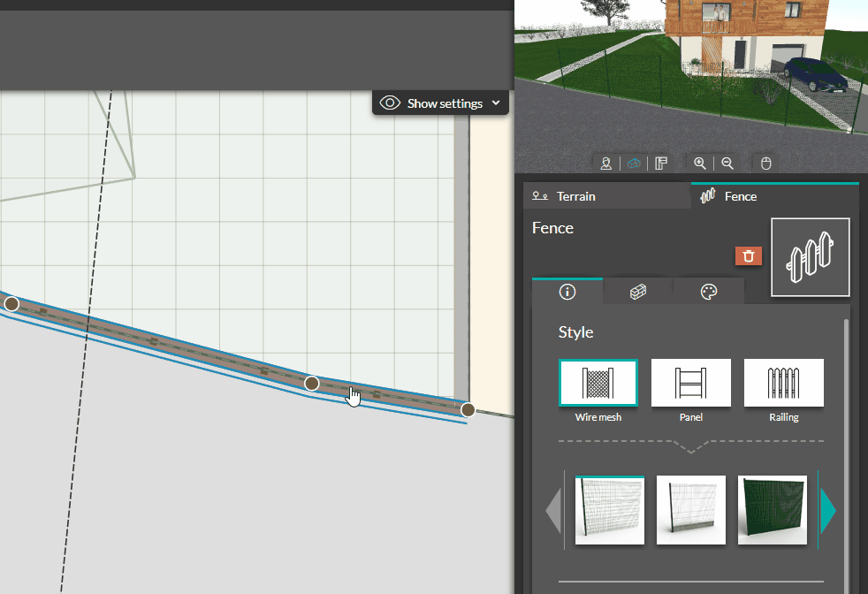Select the first-person view icon
The width and height of the screenshot is (868, 594).
pyautogui.click(x=605, y=163)
